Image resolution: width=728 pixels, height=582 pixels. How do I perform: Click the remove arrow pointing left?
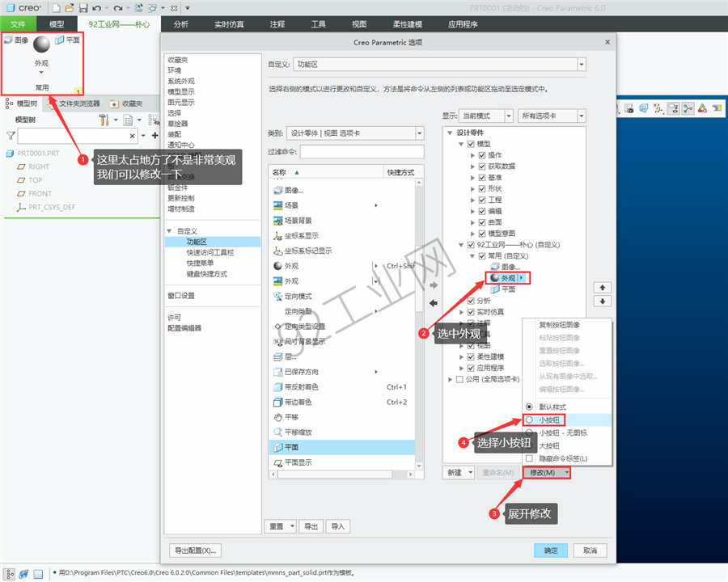tap(434, 303)
